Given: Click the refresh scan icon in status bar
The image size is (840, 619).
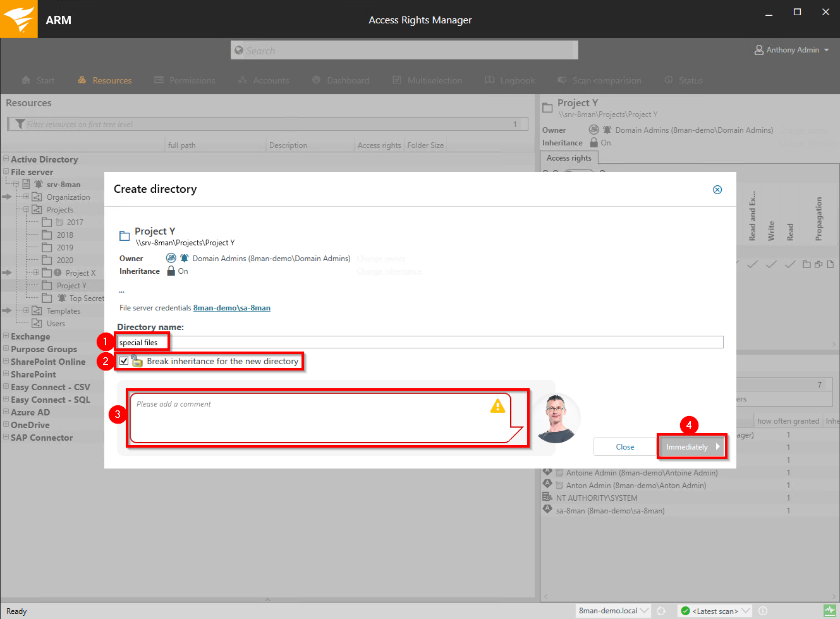Looking at the screenshot, I should point(661,611).
